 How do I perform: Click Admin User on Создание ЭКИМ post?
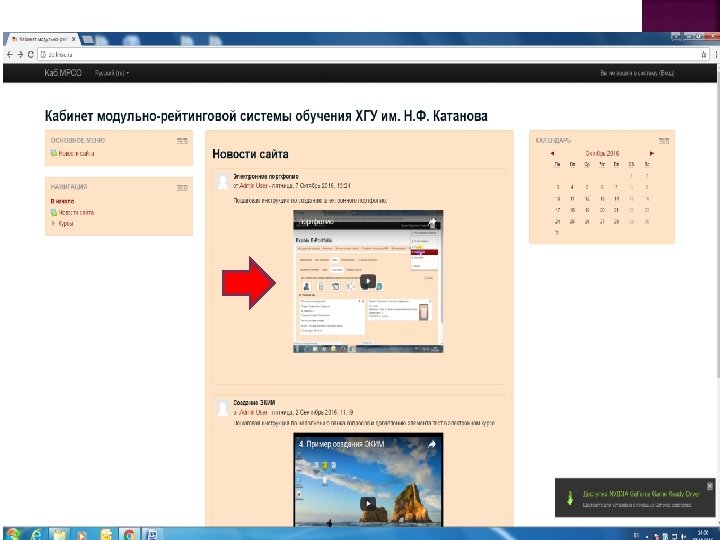tap(253, 412)
